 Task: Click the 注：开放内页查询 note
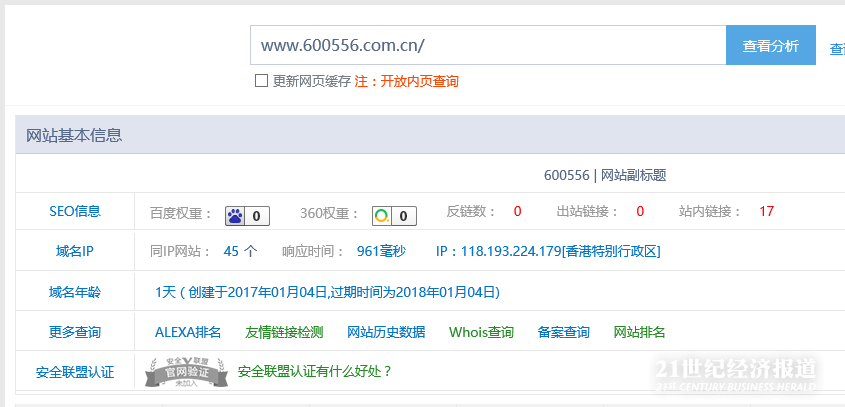pos(406,81)
